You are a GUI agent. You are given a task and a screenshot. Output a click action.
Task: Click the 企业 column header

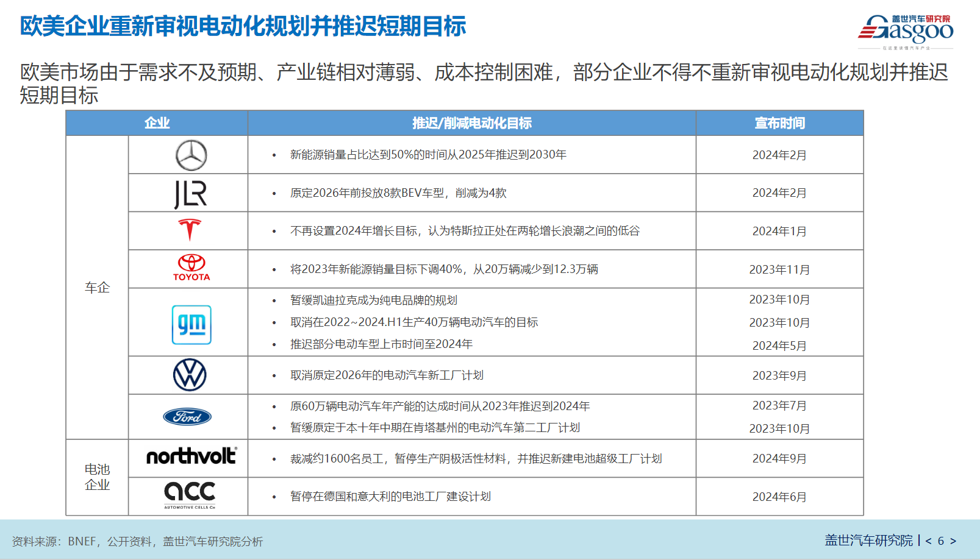[x=157, y=123]
